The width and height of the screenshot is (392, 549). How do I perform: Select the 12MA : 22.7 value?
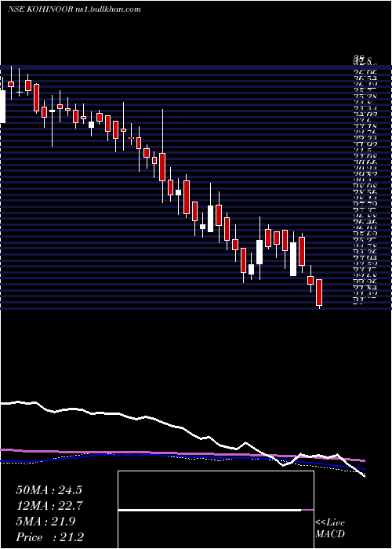tap(49, 506)
